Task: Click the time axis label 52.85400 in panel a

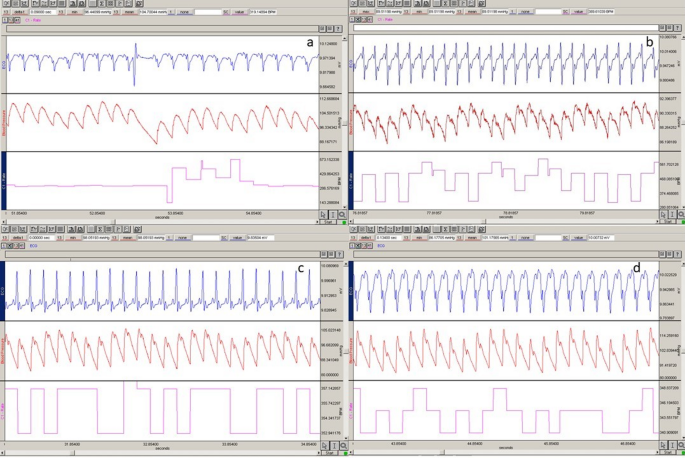Action: point(97,213)
